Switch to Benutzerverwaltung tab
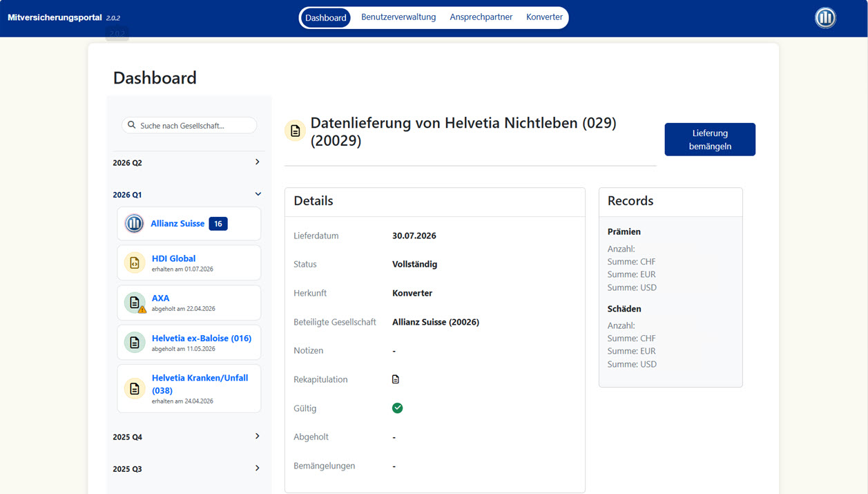Screen dimensions: 868x494 point(398,17)
